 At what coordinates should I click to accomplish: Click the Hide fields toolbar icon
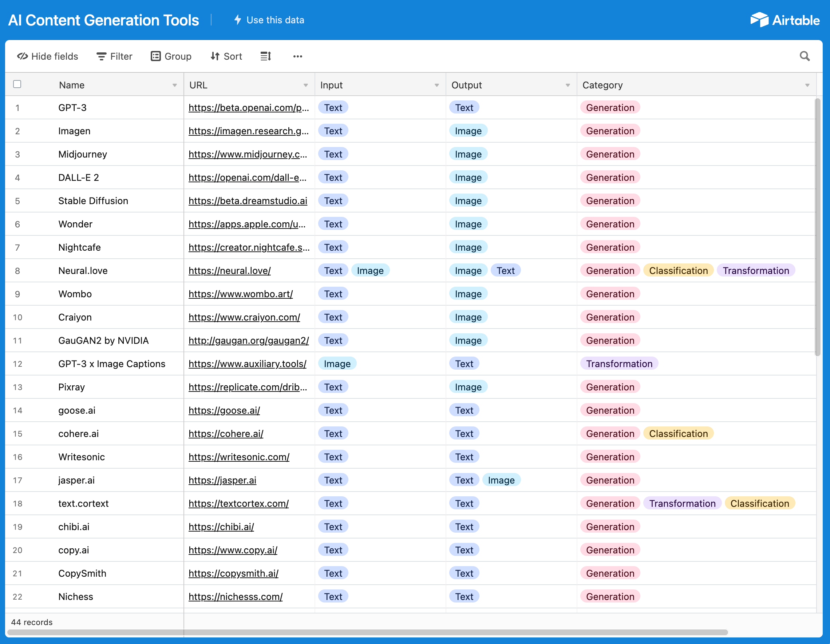coord(23,56)
